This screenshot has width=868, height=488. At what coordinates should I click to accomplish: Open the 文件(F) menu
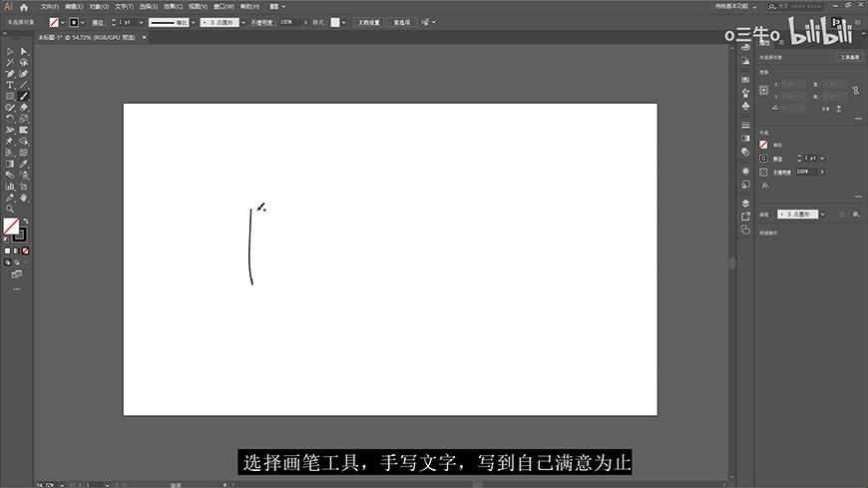49,6
